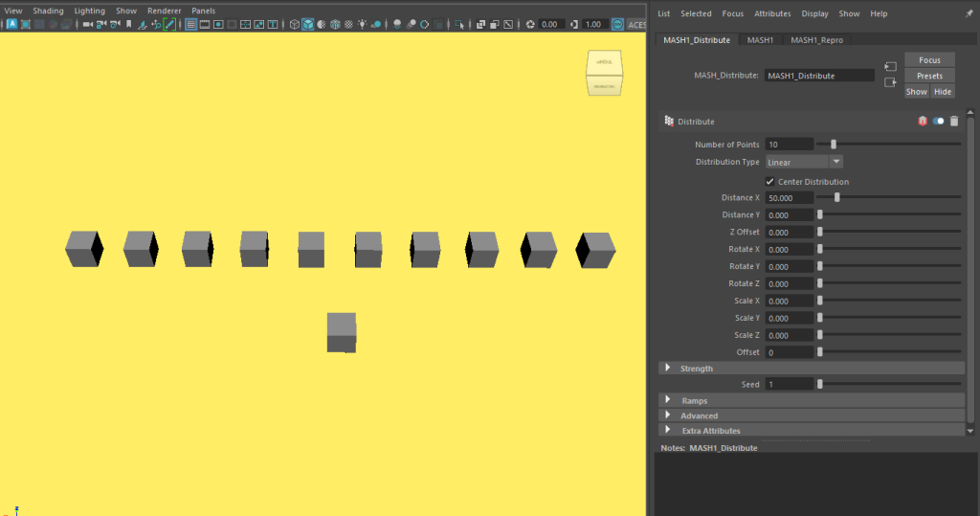Uncheck the Center Distribution checkbox
The width and height of the screenshot is (980, 516).
pyautogui.click(x=770, y=181)
